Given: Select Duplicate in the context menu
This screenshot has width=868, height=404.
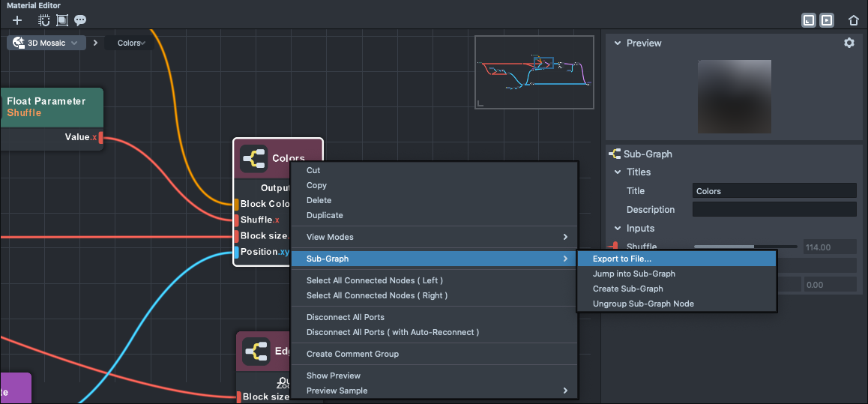Looking at the screenshot, I should click(x=325, y=215).
